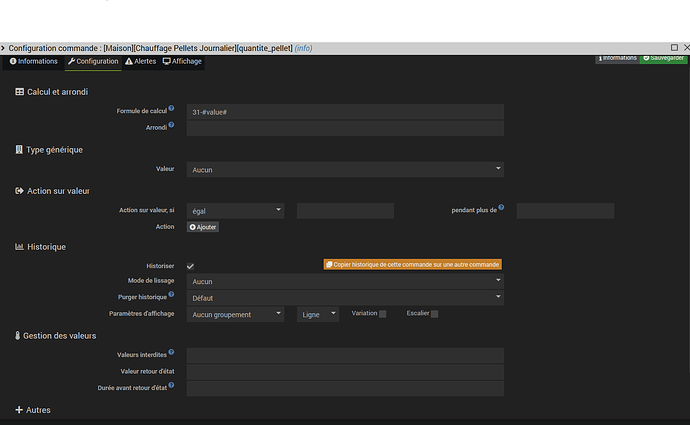Click the Sauvegarder button
Viewport: 690px width, 425px height.
click(663, 58)
